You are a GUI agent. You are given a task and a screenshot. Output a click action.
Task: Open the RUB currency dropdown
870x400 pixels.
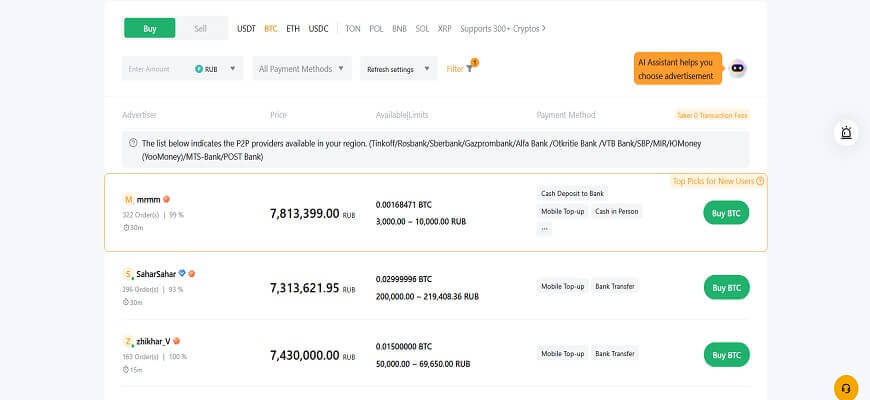pos(219,69)
